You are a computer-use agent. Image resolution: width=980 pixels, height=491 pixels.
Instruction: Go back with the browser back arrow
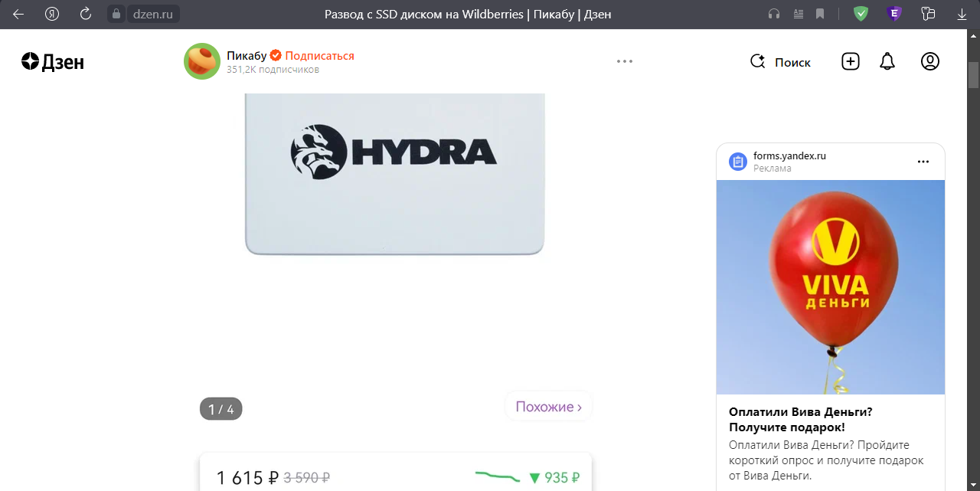click(x=18, y=14)
